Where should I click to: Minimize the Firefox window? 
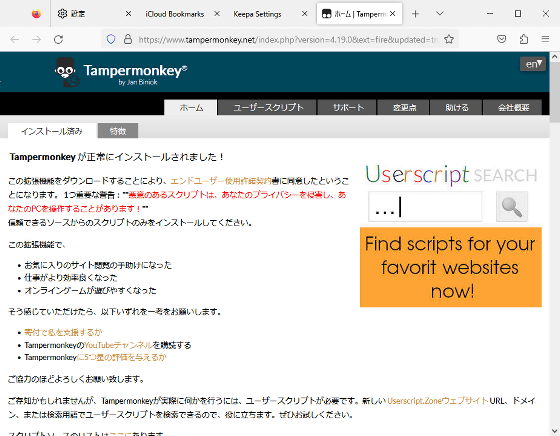click(490, 14)
